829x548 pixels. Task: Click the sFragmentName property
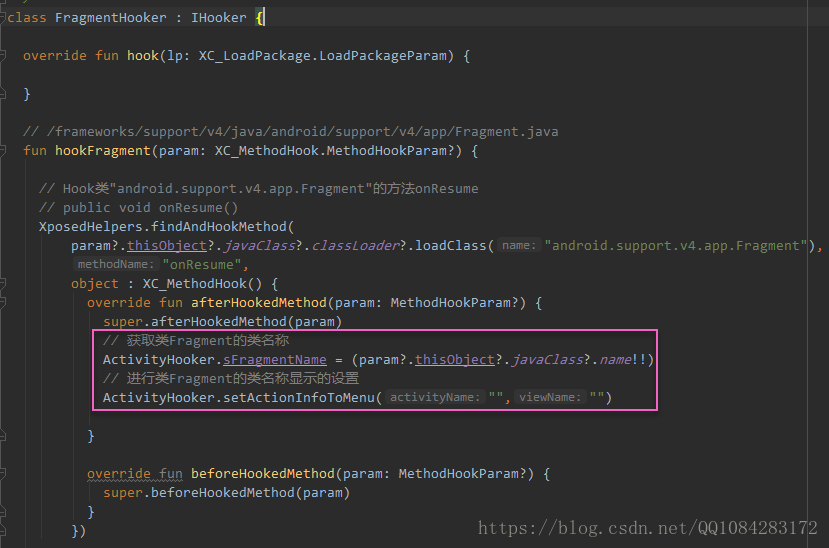[274, 360]
